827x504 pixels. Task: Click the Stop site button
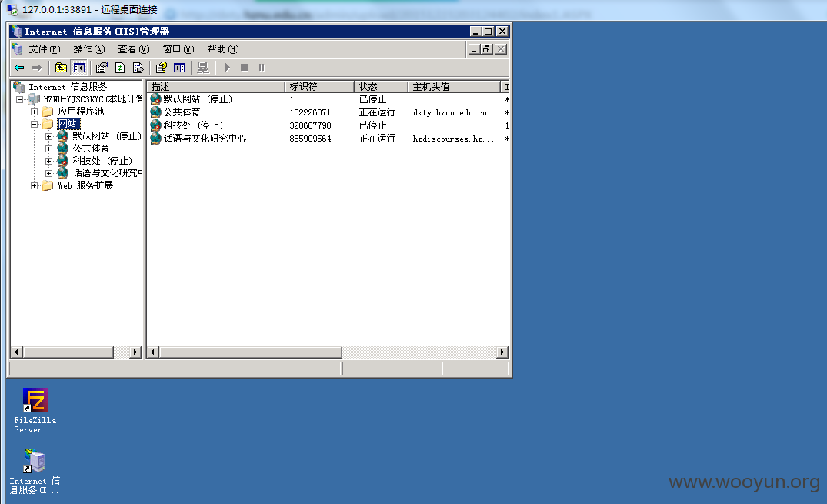(x=244, y=68)
